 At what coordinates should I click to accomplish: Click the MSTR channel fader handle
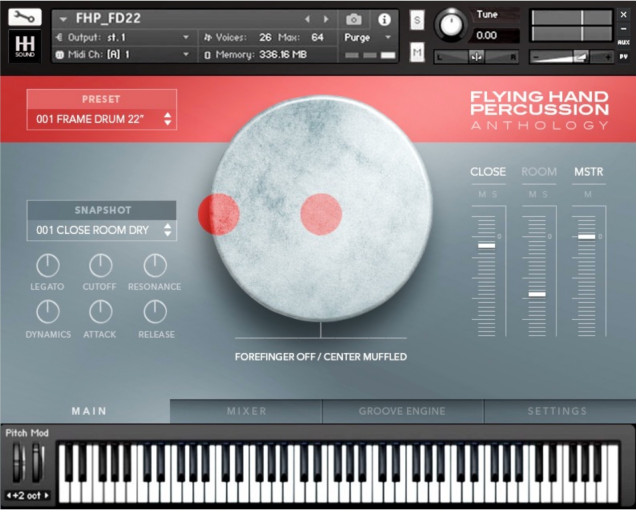[x=587, y=236]
